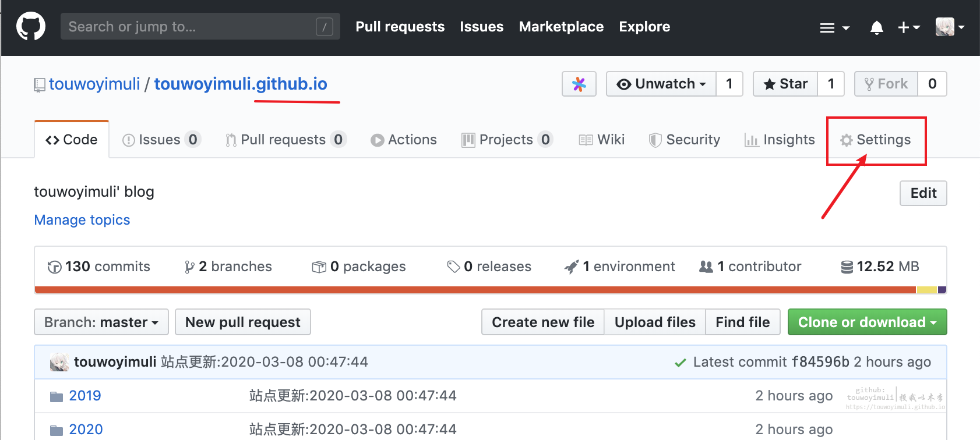Expand the Branch: master dropdown
Screen dimensions: 980x440
[101, 322]
